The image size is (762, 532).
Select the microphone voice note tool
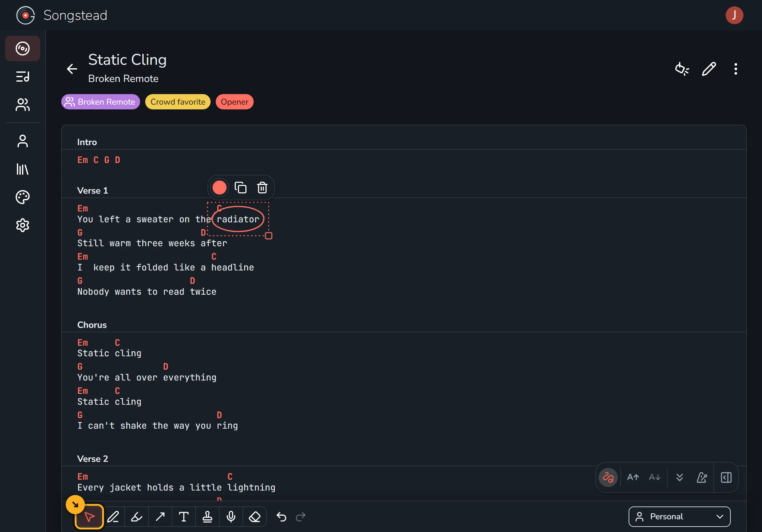tap(231, 516)
